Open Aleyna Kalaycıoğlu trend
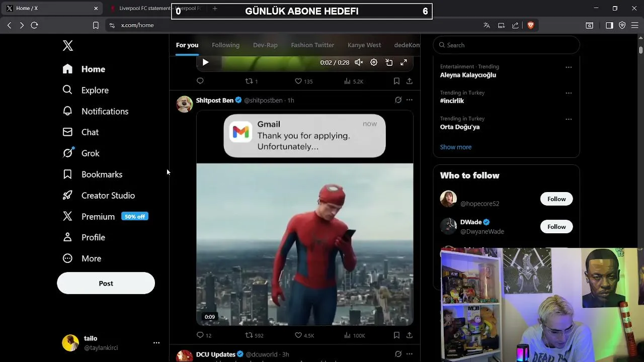This screenshot has width=644, height=362. pyautogui.click(x=468, y=75)
